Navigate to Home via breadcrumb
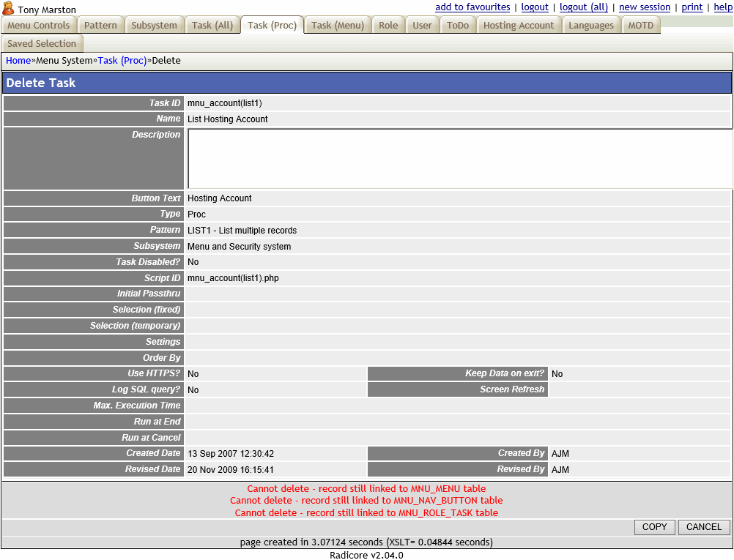 click(18, 60)
